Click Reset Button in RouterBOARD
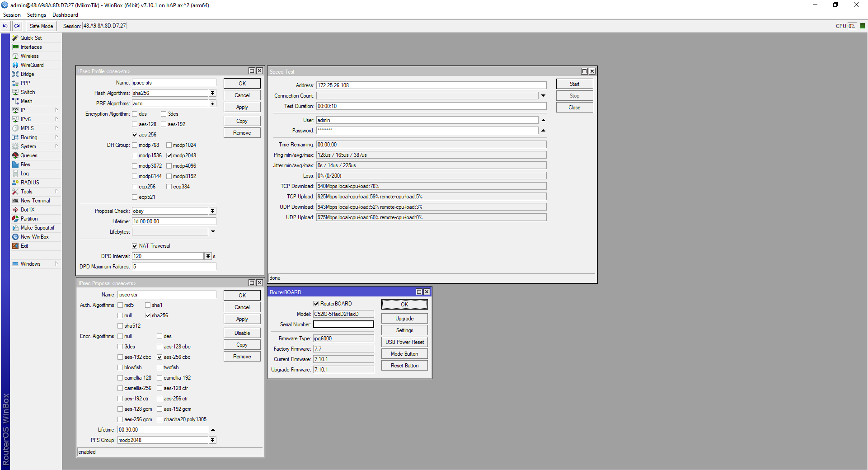 click(x=404, y=366)
